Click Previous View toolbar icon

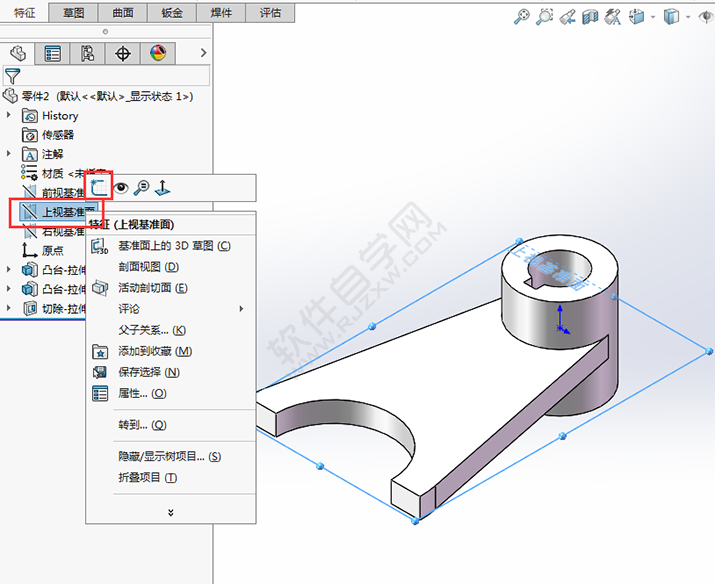tap(568, 17)
